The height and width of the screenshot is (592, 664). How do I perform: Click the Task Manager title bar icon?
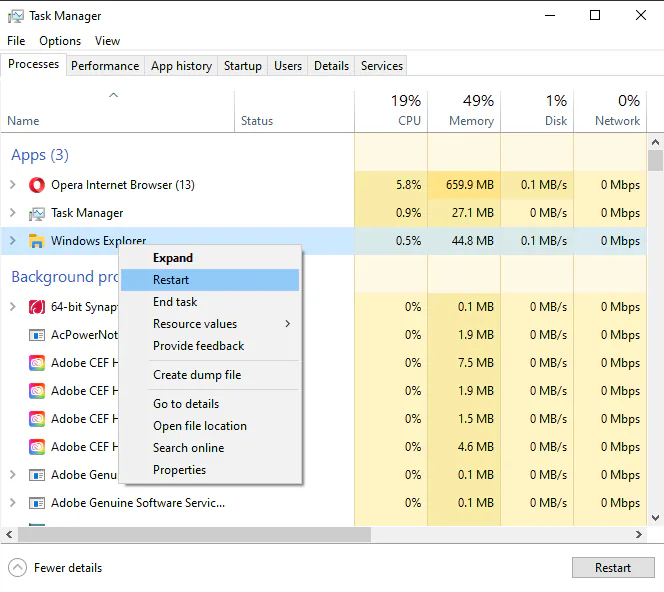(x=16, y=16)
